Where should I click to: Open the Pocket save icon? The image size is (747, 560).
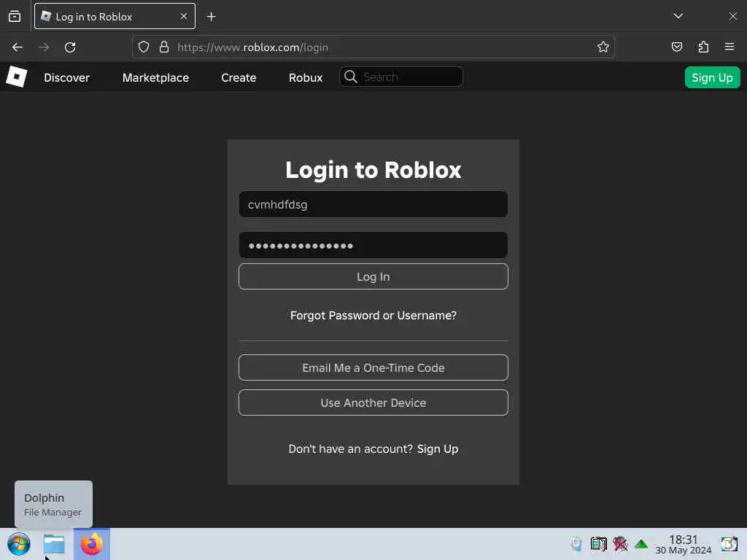[x=676, y=47]
